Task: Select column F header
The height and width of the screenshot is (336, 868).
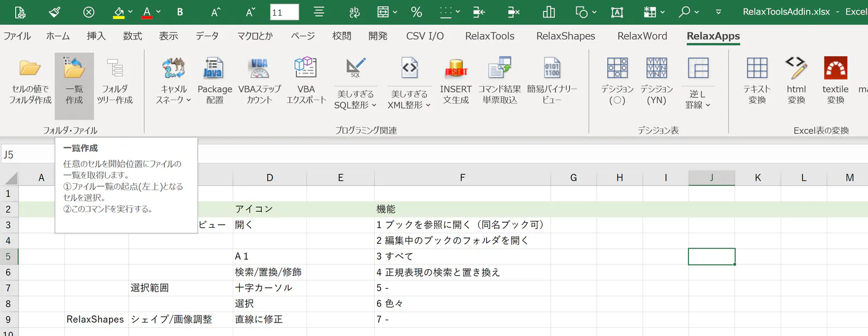Action: tap(462, 178)
